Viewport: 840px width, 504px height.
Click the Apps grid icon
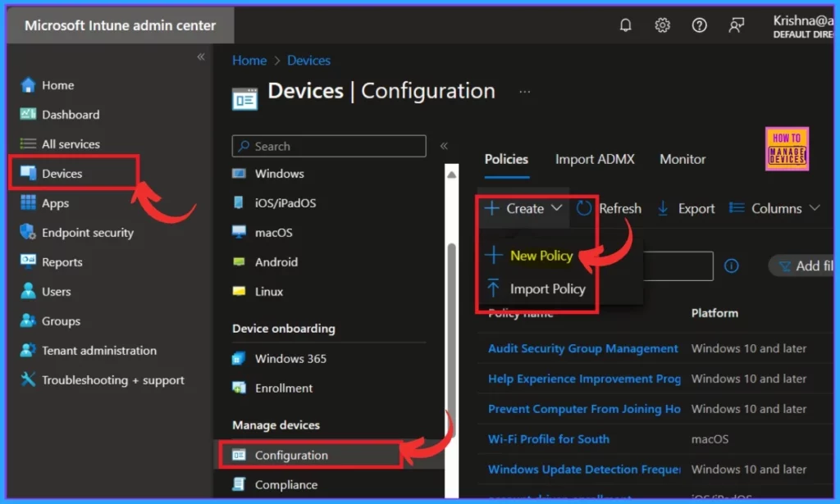(x=28, y=202)
